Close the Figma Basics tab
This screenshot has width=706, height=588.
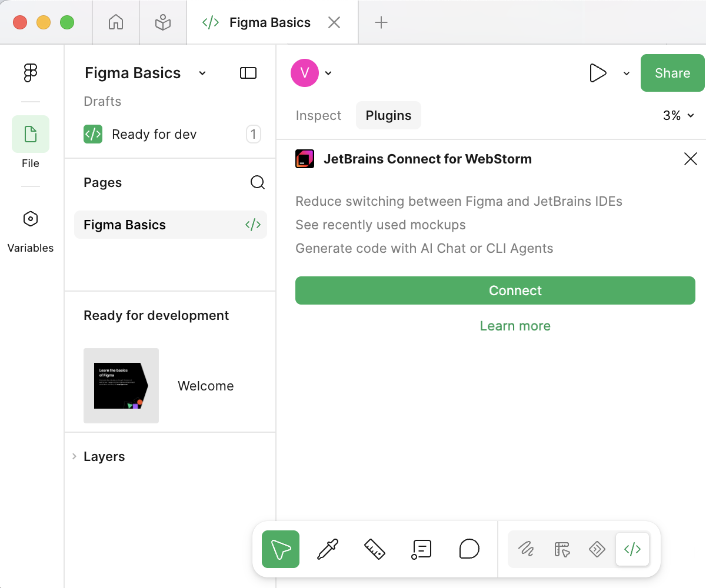pyautogui.click(x=334, y=22)
